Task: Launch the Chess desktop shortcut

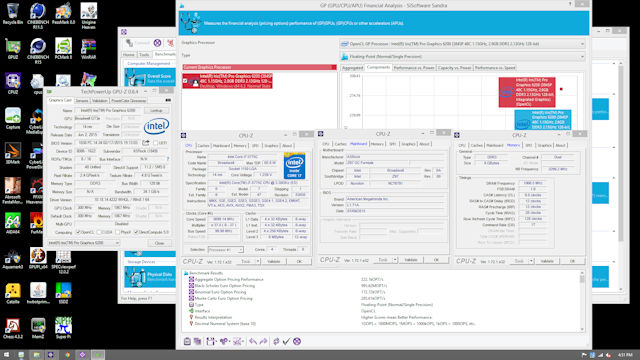Action: click(x=13, y=329)
